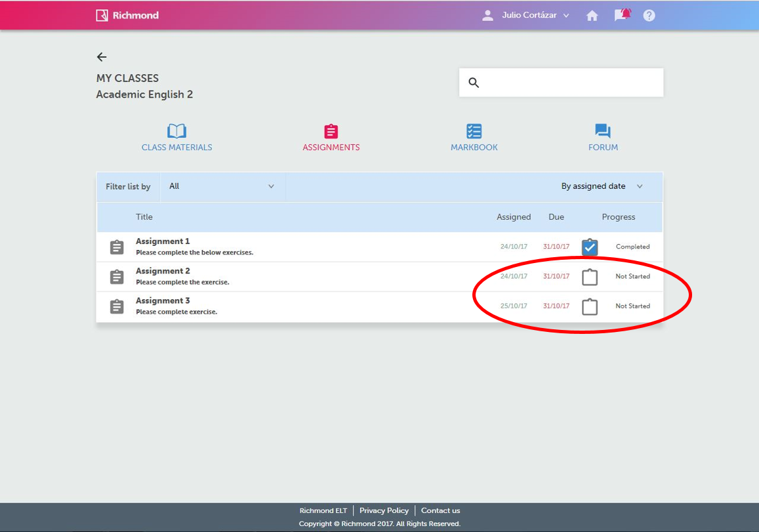Image resolution: width=759 pixels, height=532 pixels.
Task: Click the home icon in header
Action: coord(592,16)
